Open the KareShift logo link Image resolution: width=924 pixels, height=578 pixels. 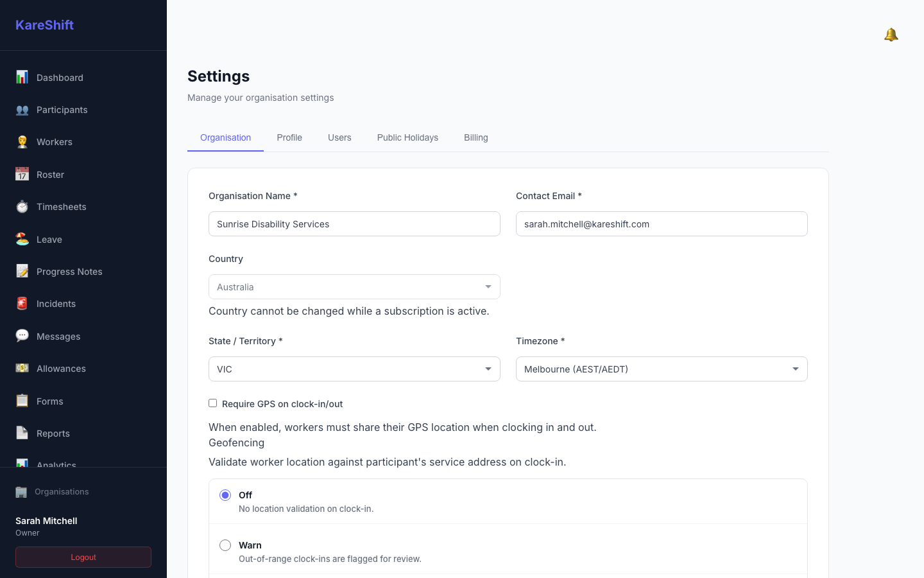click(x=44, y=25)
